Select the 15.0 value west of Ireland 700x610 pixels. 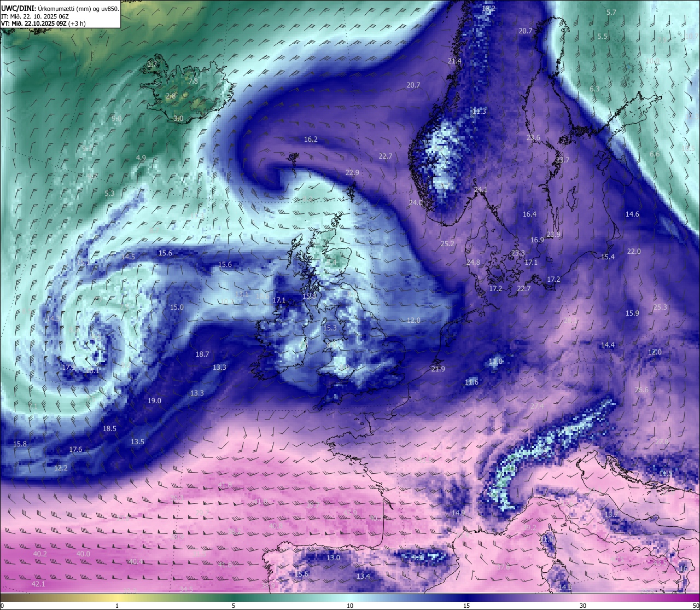pyautogui.click(x=177, y=307)
